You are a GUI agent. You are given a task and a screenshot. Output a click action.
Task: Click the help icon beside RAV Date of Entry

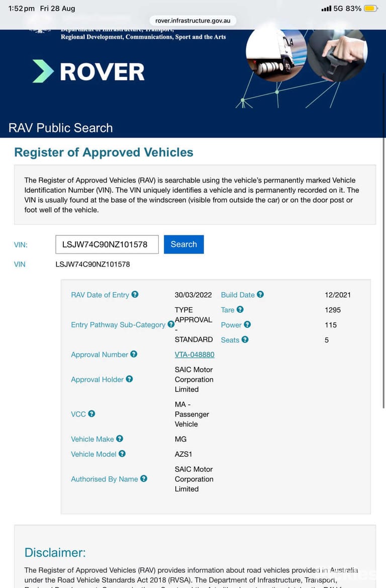pyautogui.click(x=135, y=294)
